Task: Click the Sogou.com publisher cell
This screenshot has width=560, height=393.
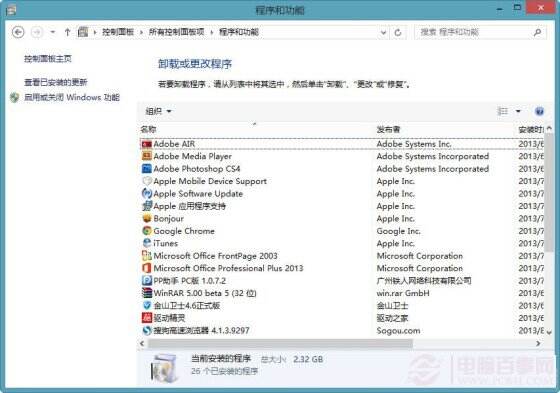Action: pyautogui.click(x=398, y=331)
